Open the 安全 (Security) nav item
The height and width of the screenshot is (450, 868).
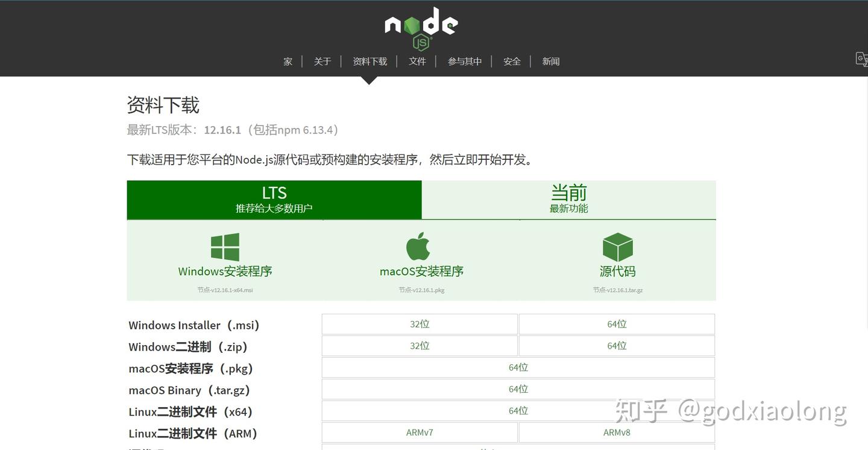click(x=512, y=62)
